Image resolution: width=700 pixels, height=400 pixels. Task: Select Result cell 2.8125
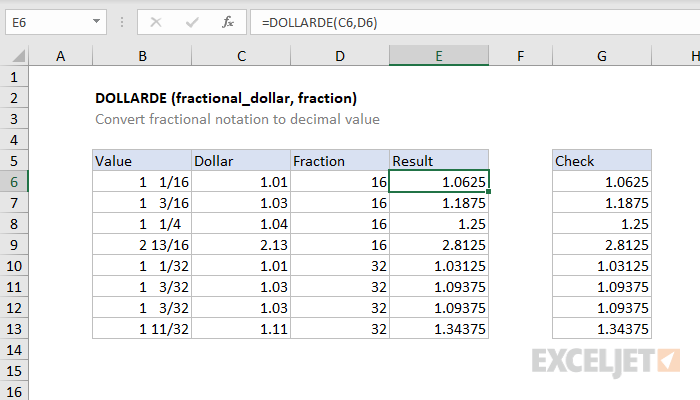click(439, 245)
